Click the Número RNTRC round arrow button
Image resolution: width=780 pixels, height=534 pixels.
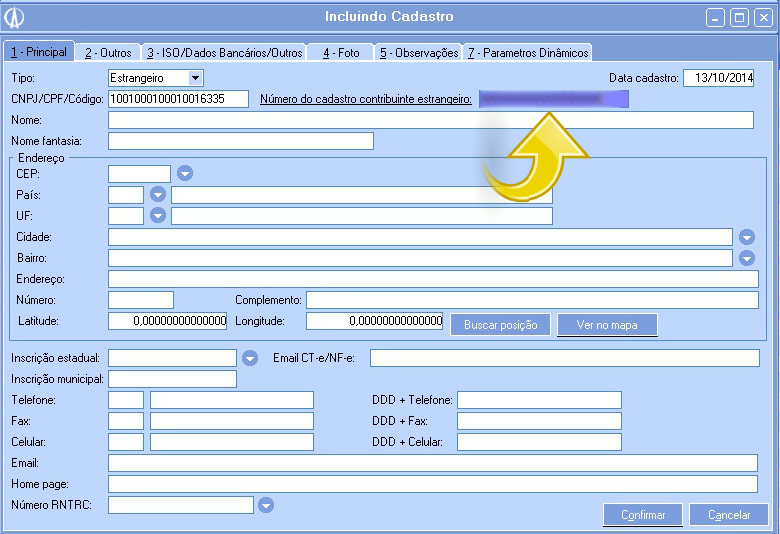click(x=265, y=505)
